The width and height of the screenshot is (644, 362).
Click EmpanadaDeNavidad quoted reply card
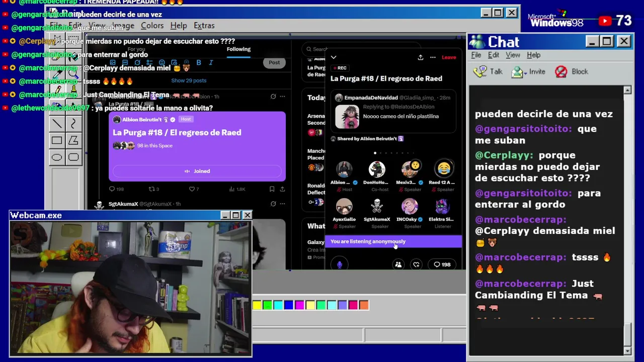pos(393,111)
